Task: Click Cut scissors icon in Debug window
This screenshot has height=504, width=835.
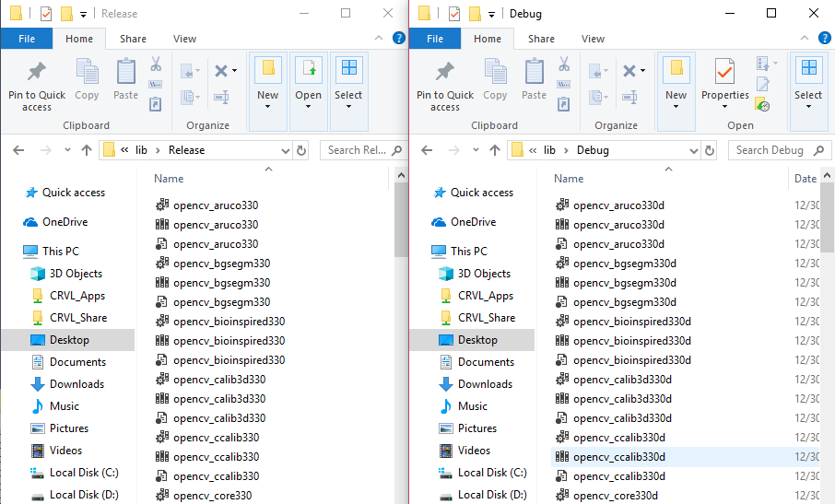Action: point(564,64)
